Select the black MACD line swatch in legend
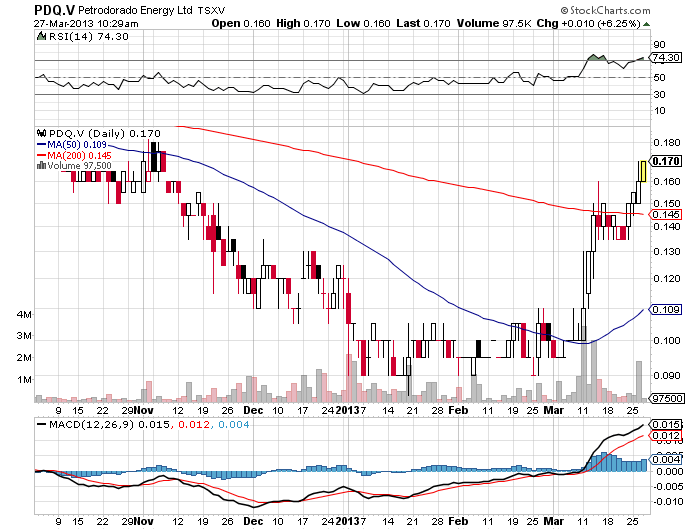 click(42, 424)
